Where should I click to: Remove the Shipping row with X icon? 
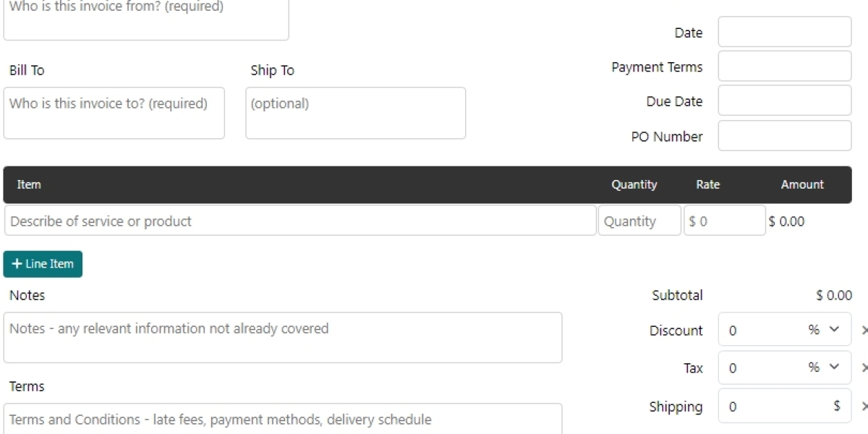click(864, 407)
